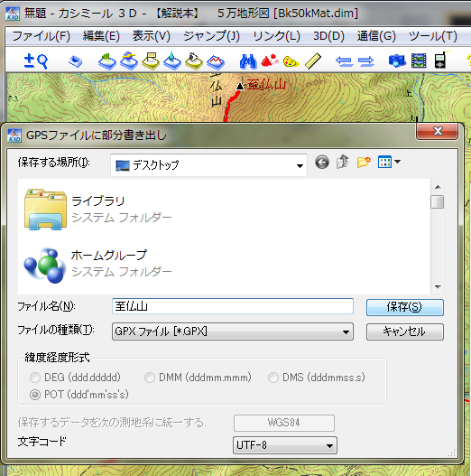Viewport: 471px width, 476px height.
Task: Select the DEG (ddd.ddddd) radio option
Action: tap(35, 378)
